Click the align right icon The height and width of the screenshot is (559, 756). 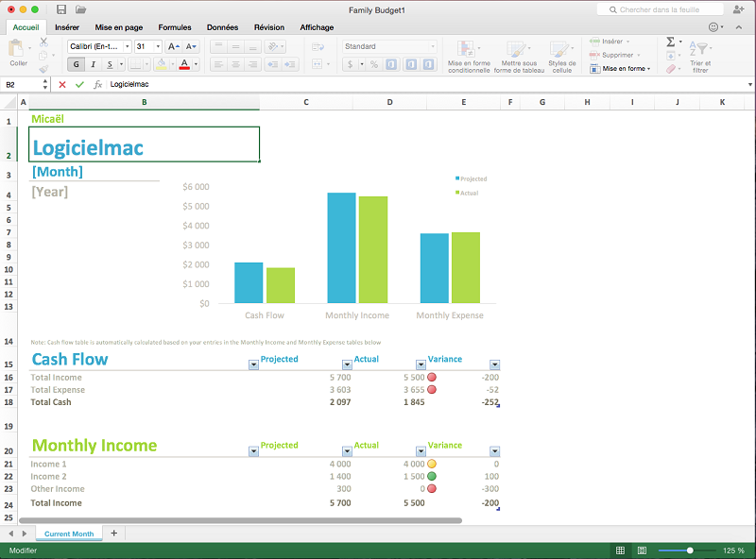click(252, 64)
